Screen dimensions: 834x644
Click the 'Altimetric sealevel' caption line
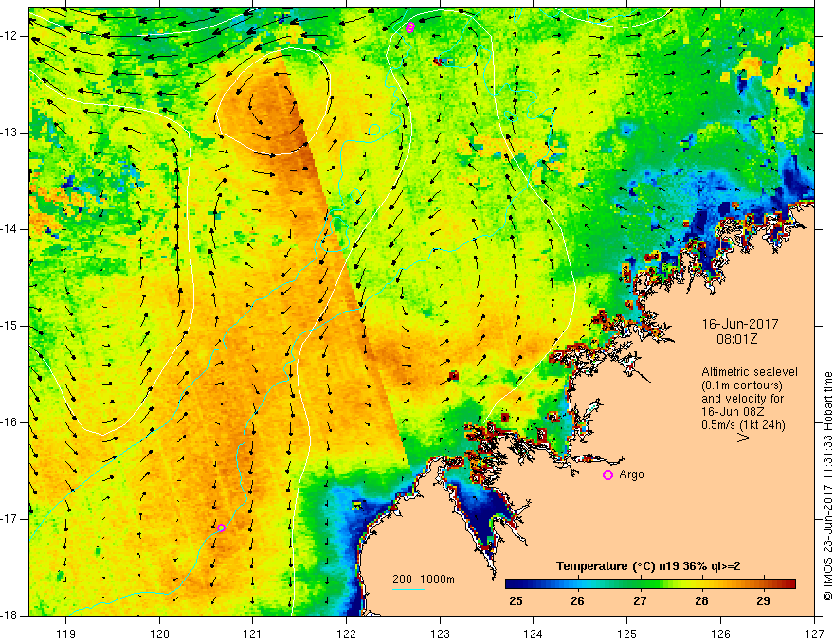coord(750,372)
